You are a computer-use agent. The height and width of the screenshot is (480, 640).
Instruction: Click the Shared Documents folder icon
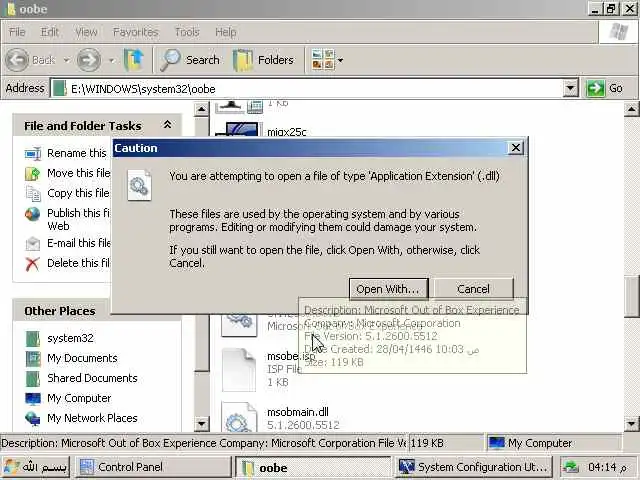pos(33,378)
